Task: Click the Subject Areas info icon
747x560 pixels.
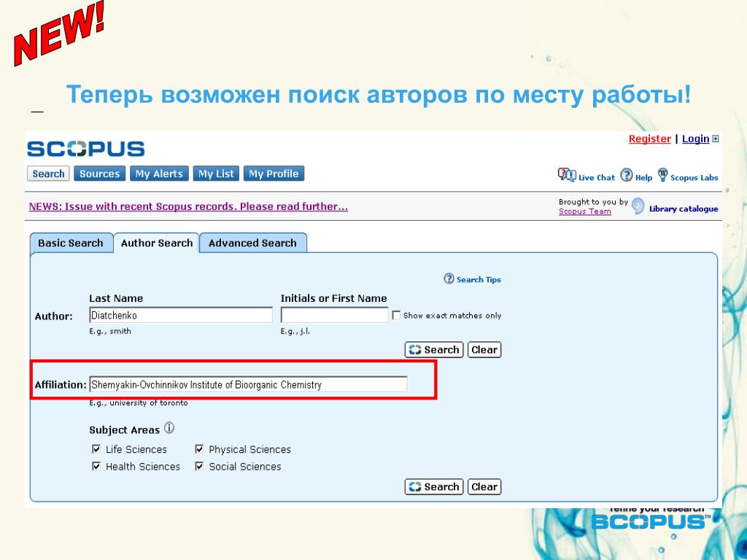Action: pyautogui.click(x=169, y=427)
